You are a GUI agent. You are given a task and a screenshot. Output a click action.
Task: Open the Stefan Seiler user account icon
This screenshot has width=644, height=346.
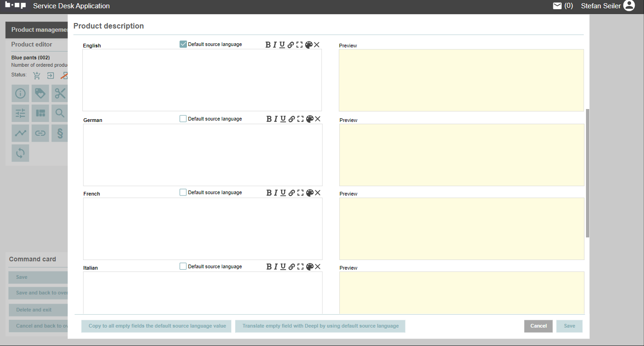629,6
